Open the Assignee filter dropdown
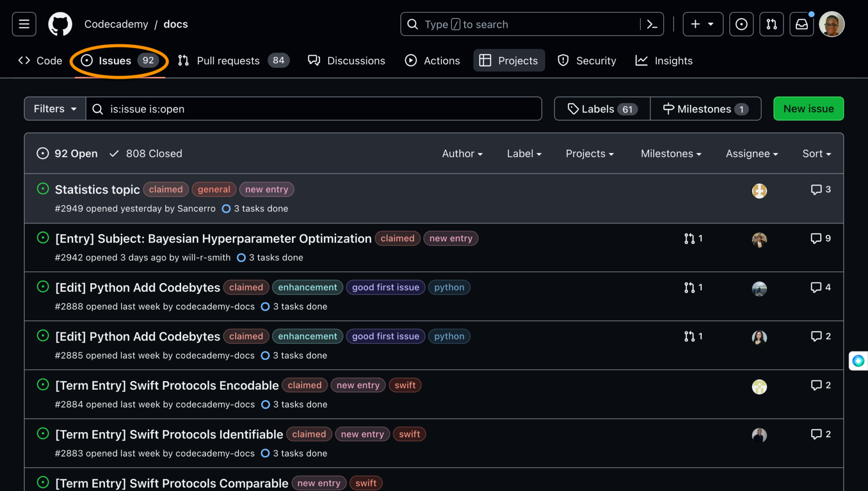Screen dimensions: 868x491 click(x=751, y=153)
